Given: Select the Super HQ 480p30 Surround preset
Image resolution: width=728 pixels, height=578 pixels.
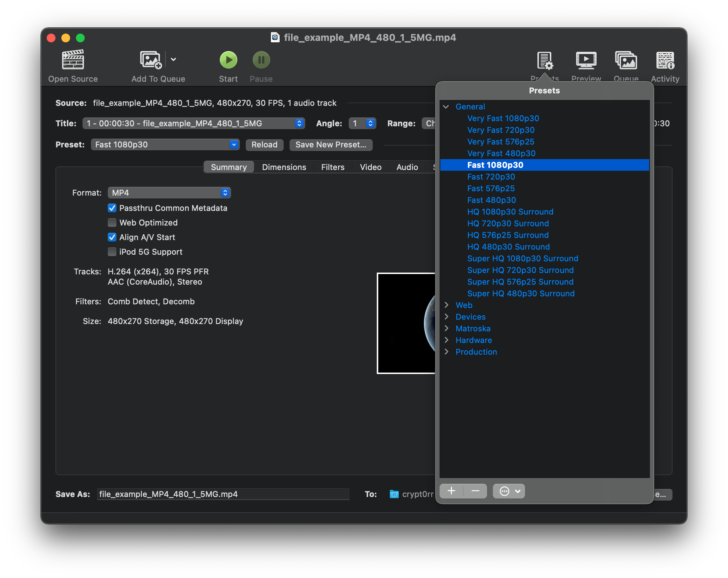Looking at the screenshot, I should tap(521, 293).
